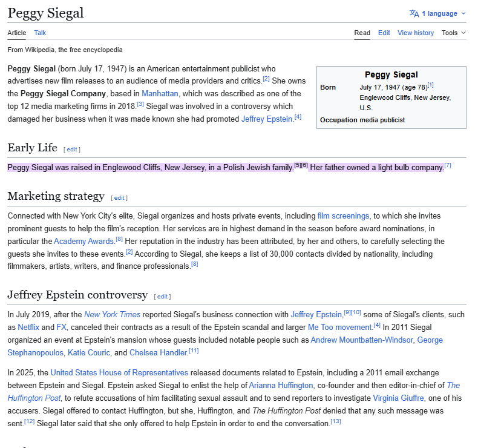Follow the film screenings link
Viewport: 478px width, 448px height.
[x=343, y=216]
